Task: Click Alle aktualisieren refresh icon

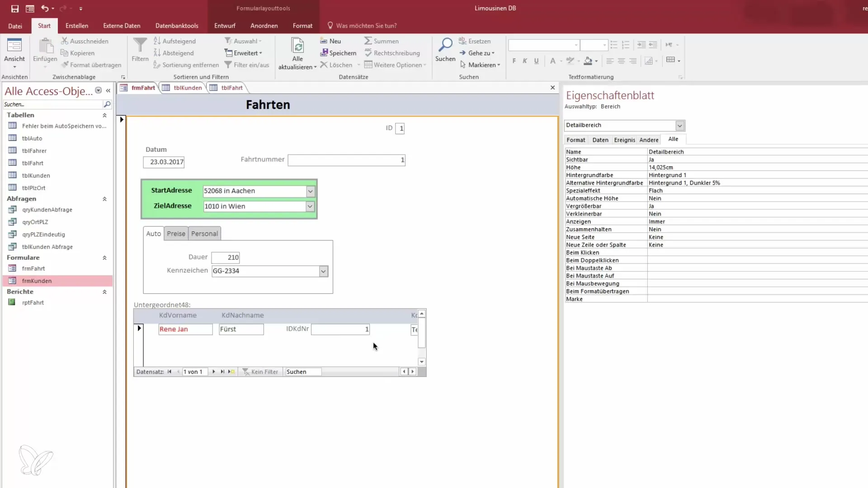Action: pos(298,46)
